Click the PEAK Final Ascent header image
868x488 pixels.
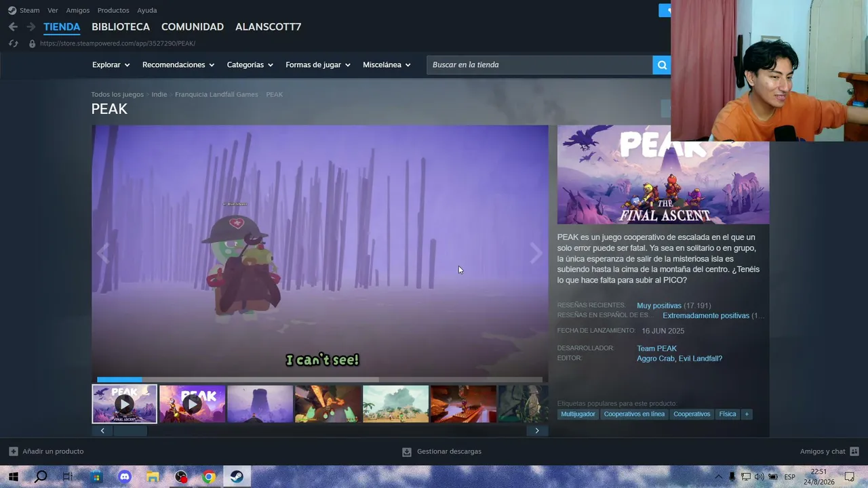pos(663,175)
